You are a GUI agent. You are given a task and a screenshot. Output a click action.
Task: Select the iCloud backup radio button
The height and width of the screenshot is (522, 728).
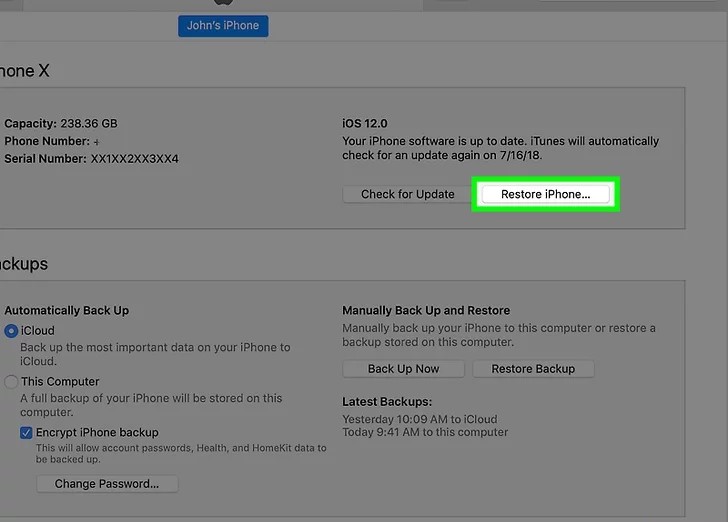point(11,331)
